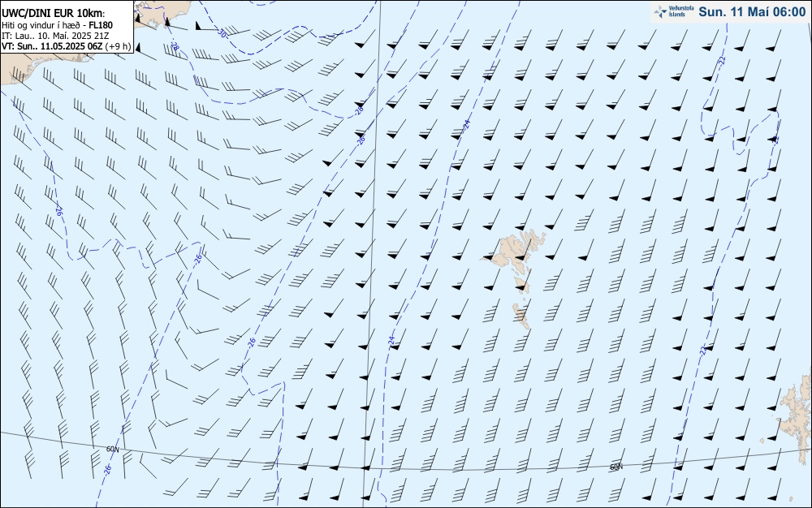Click the 'Veðurstofa Íslands' wordmark text
The image size is (812, 508).
pos(681,11)
